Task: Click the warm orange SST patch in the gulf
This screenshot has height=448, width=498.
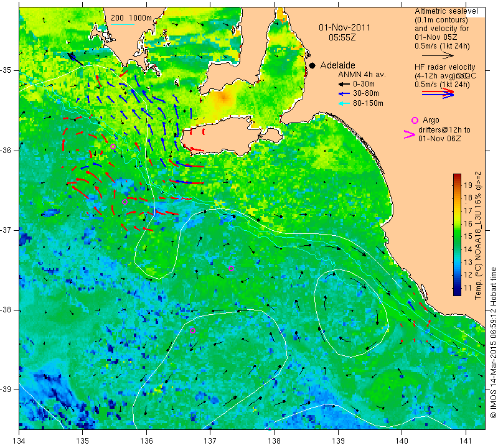Action: pyautogui.click(x=224, y=98)
